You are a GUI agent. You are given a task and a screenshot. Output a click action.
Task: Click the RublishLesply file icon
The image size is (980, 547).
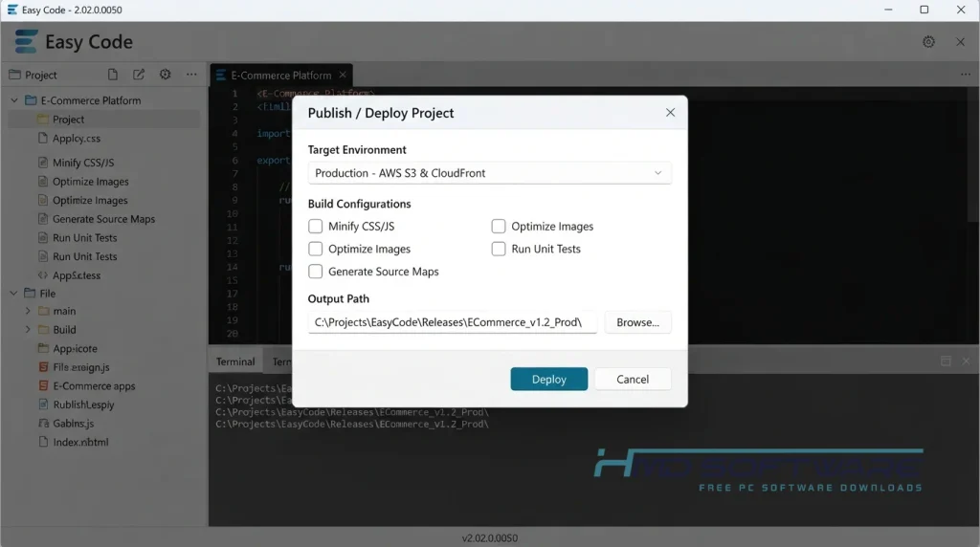tap(43, 405)
